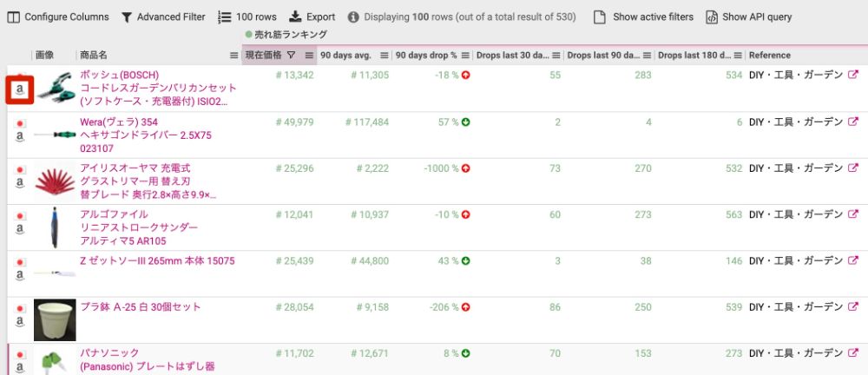This screenshot has height=375, width=868.
Task: Click red up arrow beside -1000 %
Action: pyautogui.click(x=465, y=168)
